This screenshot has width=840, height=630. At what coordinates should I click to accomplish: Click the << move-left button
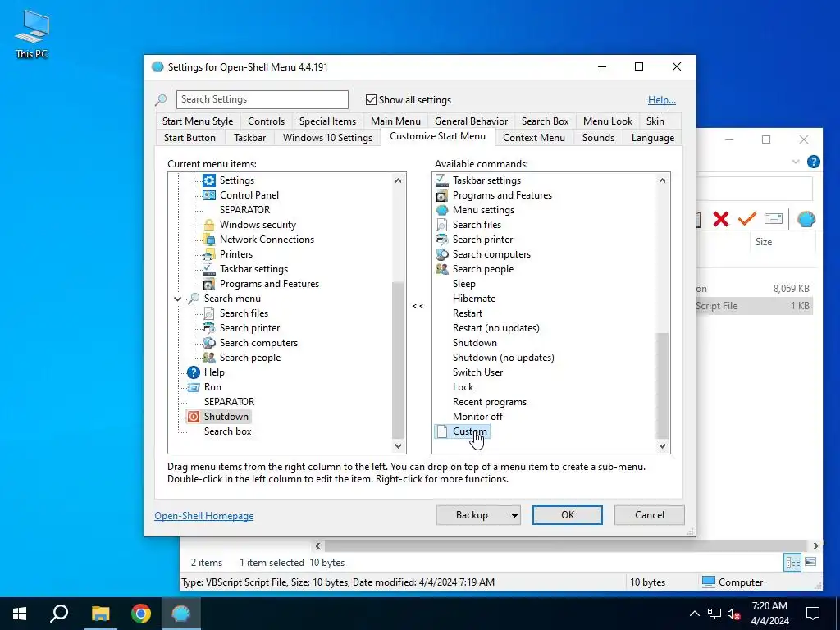tap(418, 307)
